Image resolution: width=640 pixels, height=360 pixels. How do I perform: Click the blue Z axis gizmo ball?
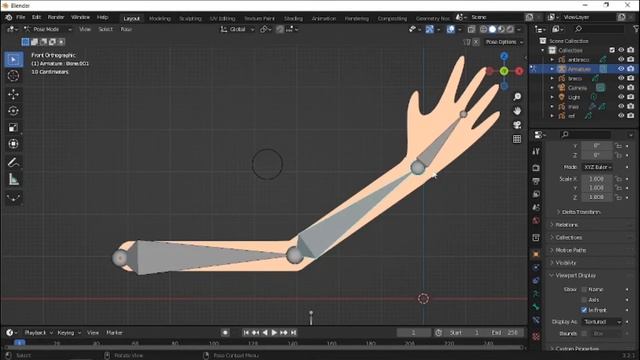[x=504, y=56]
